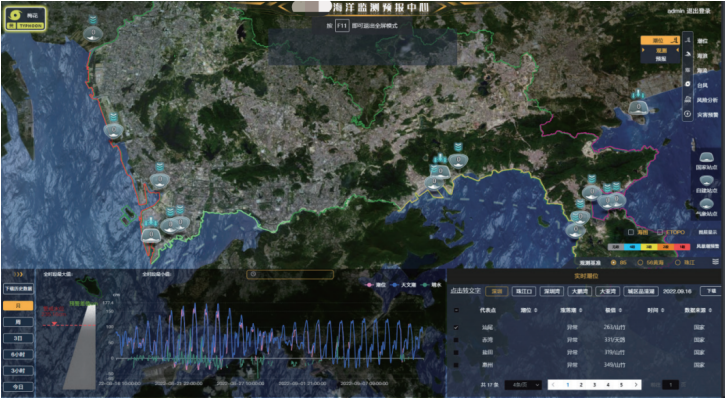Open the 台风 typhoon icon in right toolbar
This screenshot has width=726, height=398.
[688, 85]
